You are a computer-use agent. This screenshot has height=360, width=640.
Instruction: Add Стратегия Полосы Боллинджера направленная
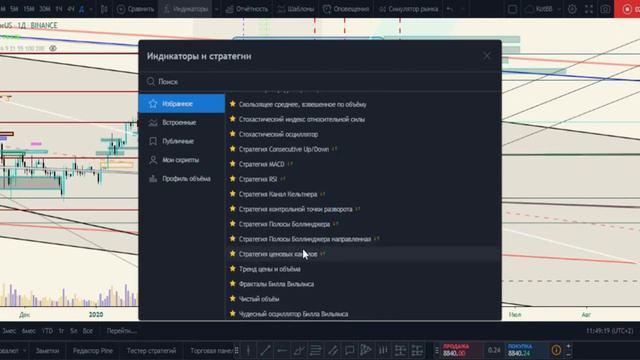pos(363,239)
